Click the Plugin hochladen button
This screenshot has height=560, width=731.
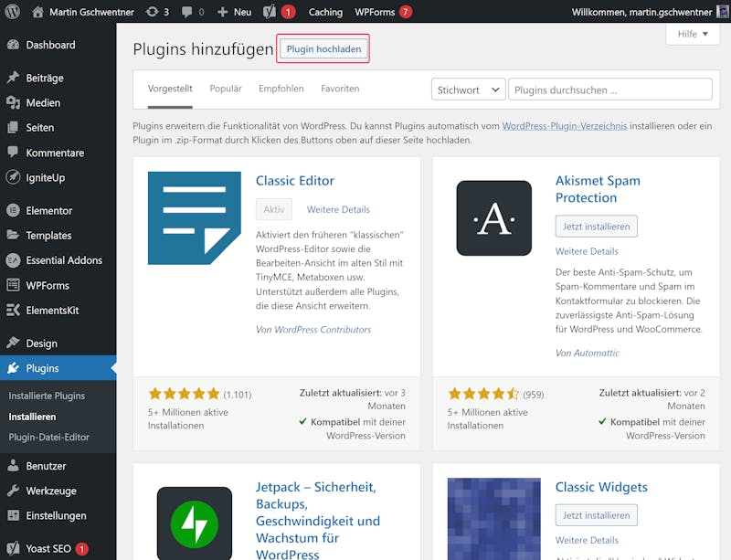[323, 49]
